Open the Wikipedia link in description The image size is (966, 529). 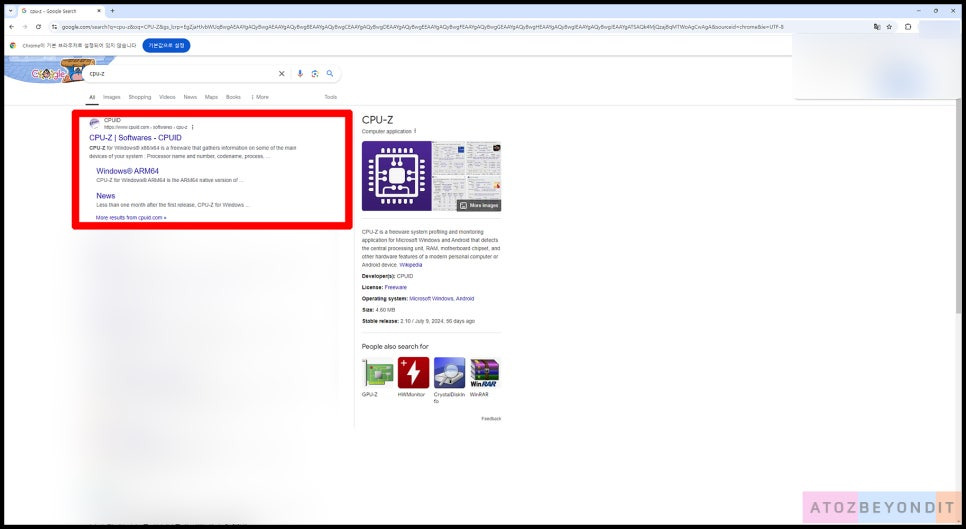[411, 265]
